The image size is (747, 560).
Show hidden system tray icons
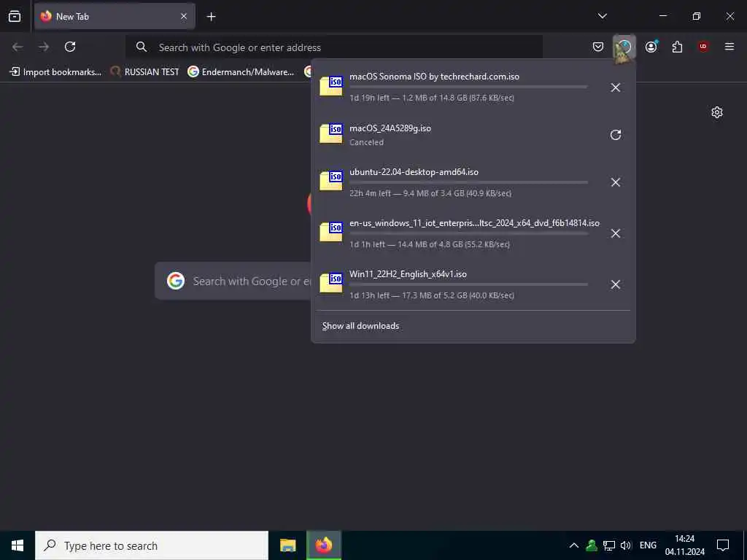tap(574, 545)
